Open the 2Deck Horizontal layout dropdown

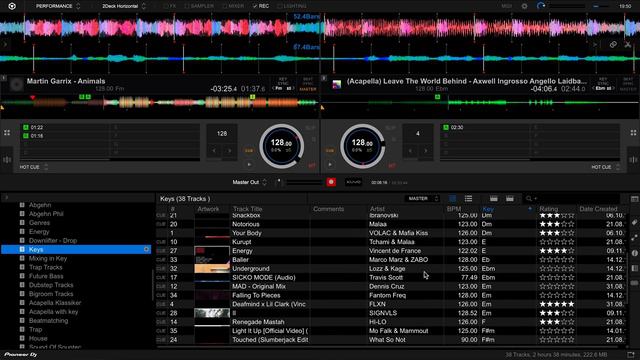pyautogui.click(x=124, y=6)
